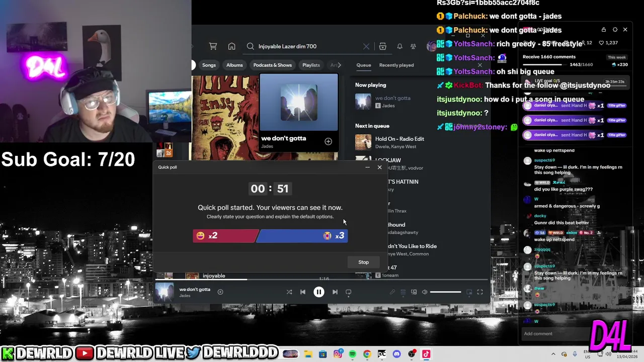Open lyrics microphone icon in player
Viewport: 644px width, 362px height.
pyautogui.click(x=392, y=292)
